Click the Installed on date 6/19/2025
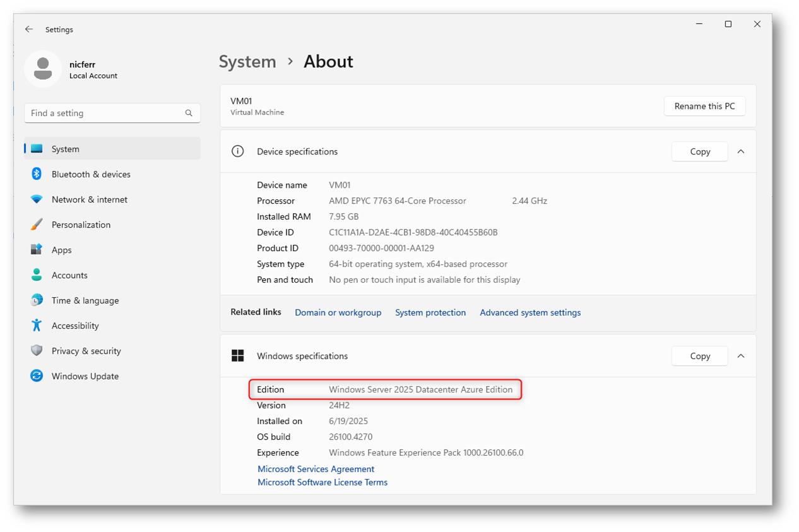The image size is (799, 532). click(348, 421)
